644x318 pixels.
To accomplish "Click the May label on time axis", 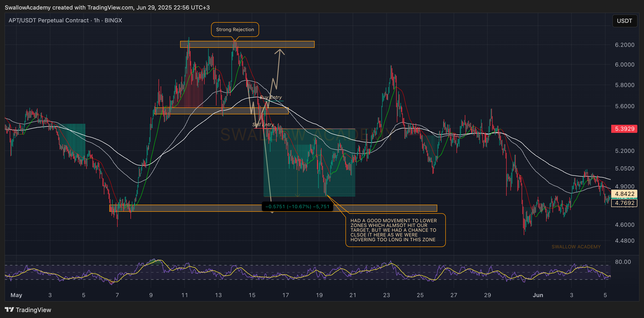I will [x=16, y=295].
